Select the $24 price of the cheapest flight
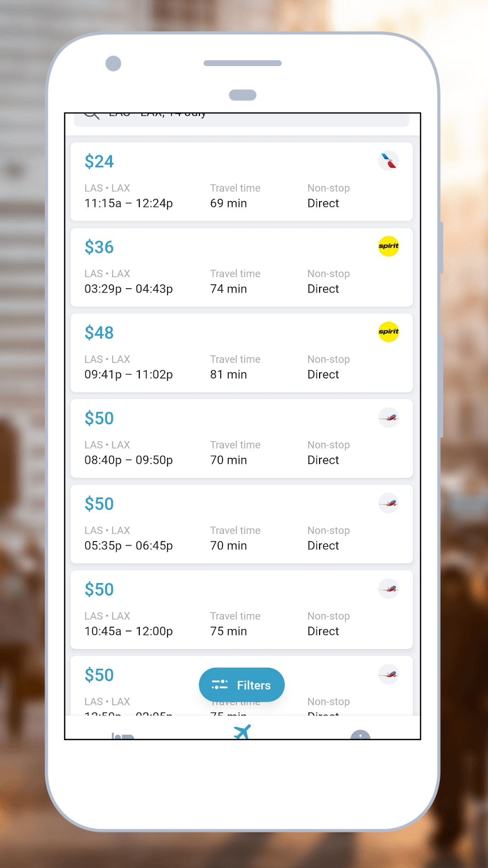Viewport: 488px width, 868px height. [99, 162]
